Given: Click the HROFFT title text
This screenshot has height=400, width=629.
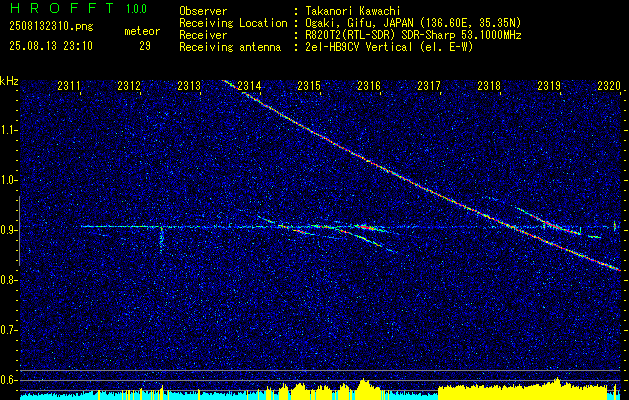Looking at the screenshot, I should [61, 8].
